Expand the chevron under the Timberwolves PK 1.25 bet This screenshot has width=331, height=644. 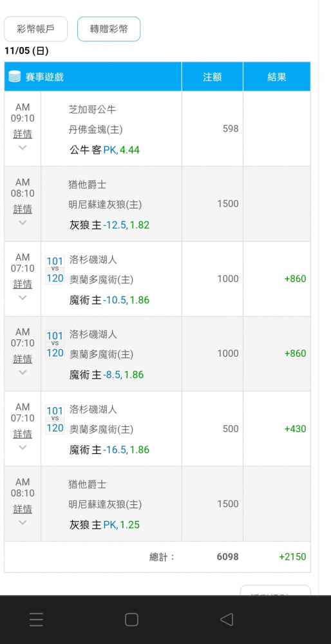[23, 522]
